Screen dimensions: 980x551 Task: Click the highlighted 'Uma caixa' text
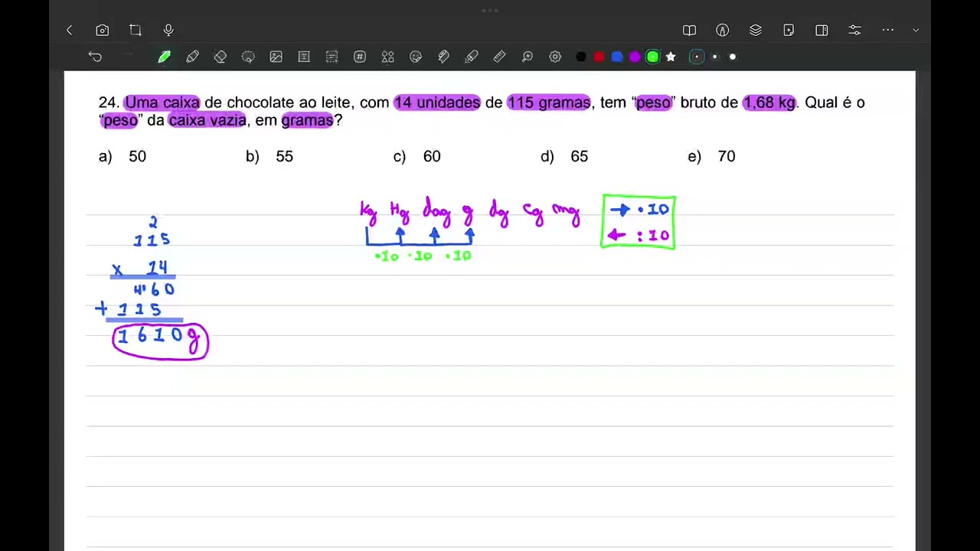click(x=162, y=103)
